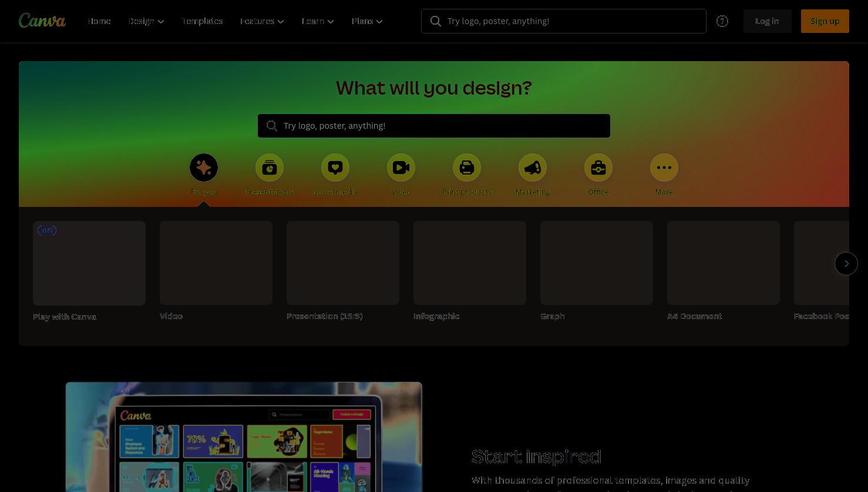868x492 pixels.
Task: Expand the Plans dropdown menu
Action: (367, 21)
